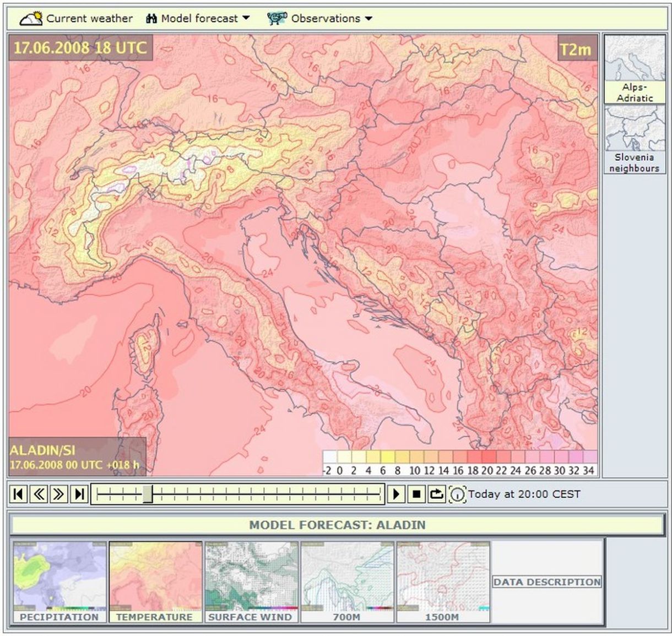Click the Data Description button
672x636 pixels.
pos(547,582)
